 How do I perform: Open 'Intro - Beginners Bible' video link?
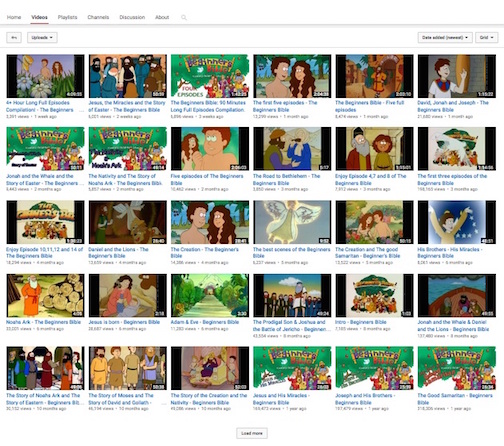coord(361,322)
